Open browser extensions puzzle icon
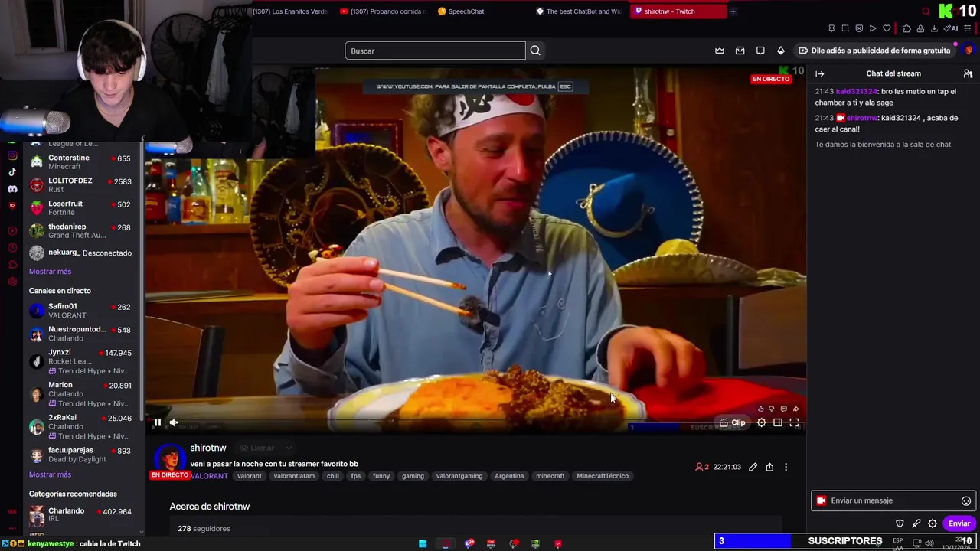This screenshot has width=980, height=551. click(x=906, y=28)
